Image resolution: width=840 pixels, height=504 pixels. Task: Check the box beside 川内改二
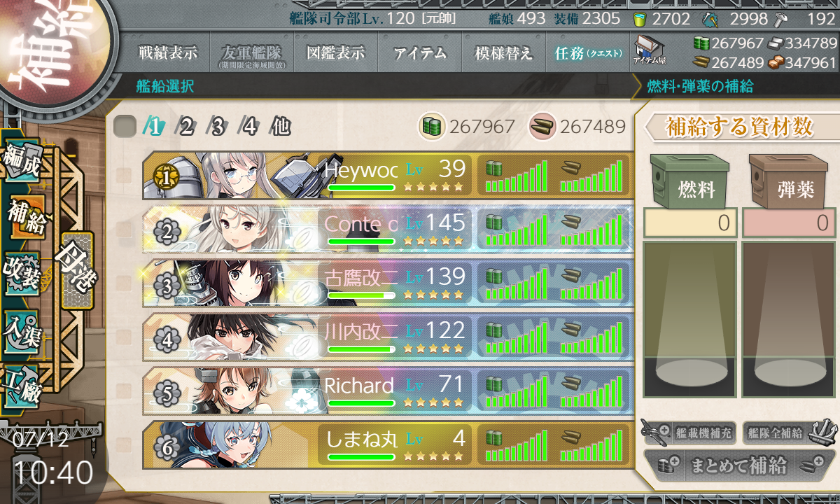click(125, 337)
